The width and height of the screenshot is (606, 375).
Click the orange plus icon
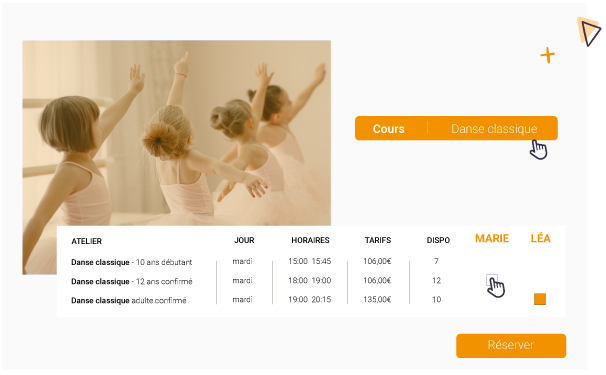547,55
